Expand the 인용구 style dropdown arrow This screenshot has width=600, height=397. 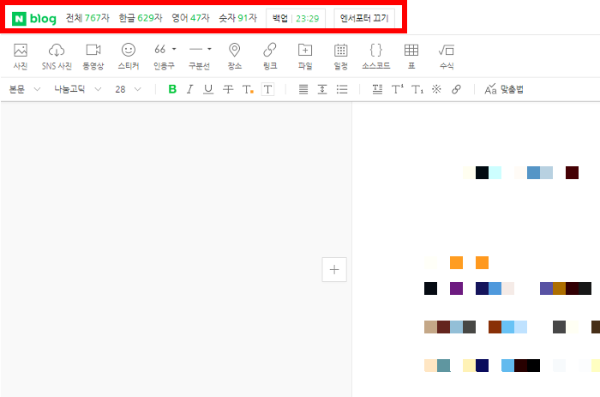[174, 49]
